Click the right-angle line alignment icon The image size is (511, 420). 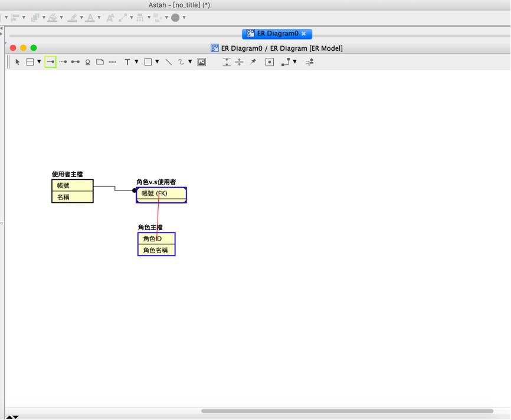(x=309, y=62)
